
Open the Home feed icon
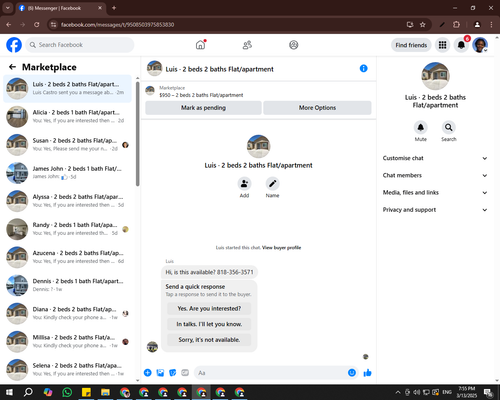click(x=200, y=45)
